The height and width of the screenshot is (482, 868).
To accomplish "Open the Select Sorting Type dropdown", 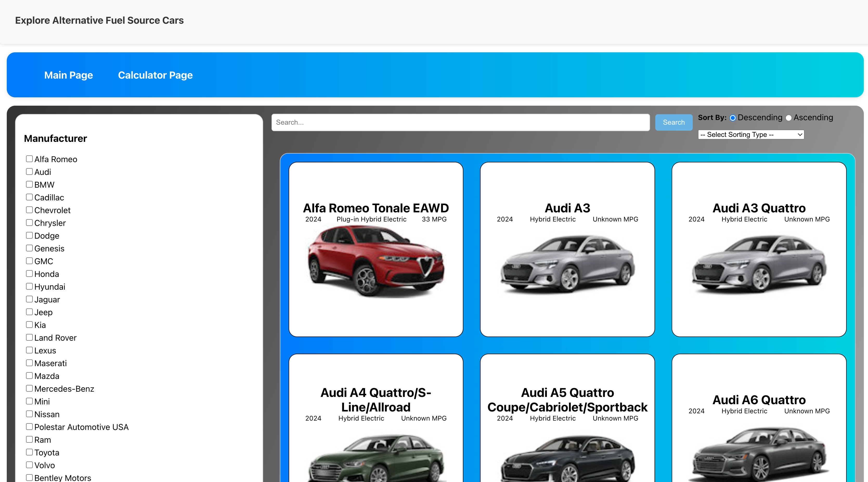I will click(x=751, y=135).
